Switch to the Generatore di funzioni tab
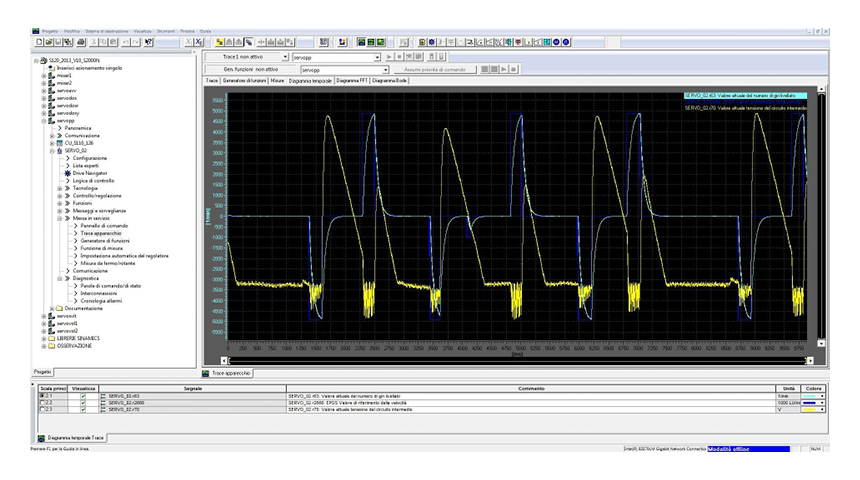Screen dimensions: 860x480 [x=245, y=81]
